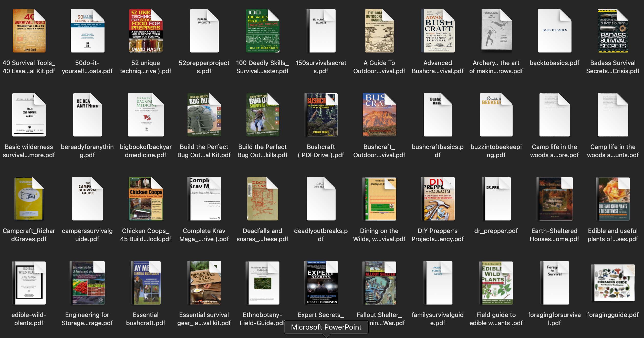The height and width of the screenshot is (338, 644).
Task: Click the 'dr_prepper.pdf' file name
Action: [496, 231]
